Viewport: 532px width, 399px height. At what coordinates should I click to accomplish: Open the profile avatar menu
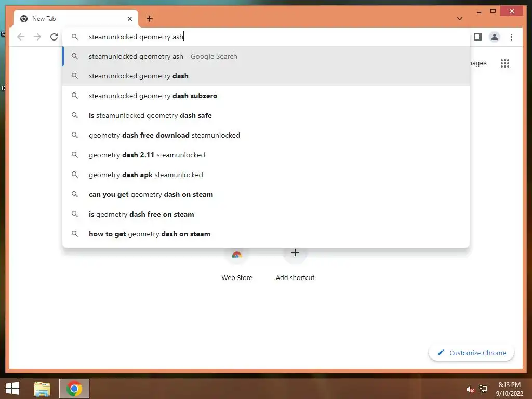coord(495,37)
